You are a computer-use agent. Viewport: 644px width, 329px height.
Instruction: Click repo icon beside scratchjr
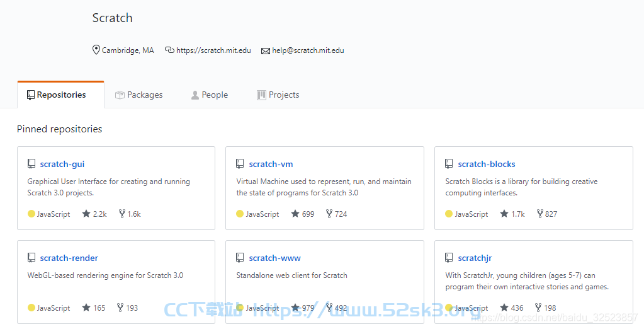pos(449,257)
